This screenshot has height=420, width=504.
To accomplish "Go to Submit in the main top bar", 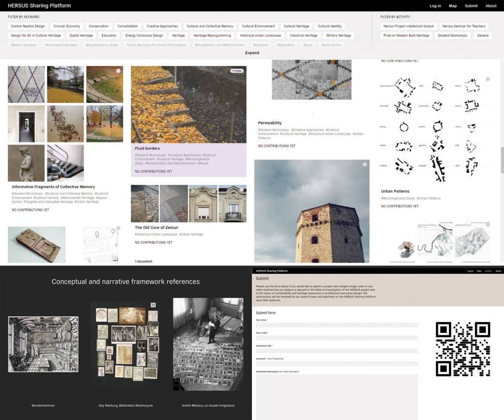I will point(471,6).
